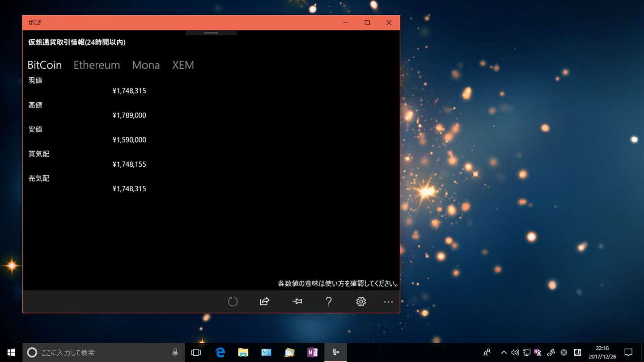644x362 pixels.
Task: Maximize the ぜにざ window
Action: 367,23
